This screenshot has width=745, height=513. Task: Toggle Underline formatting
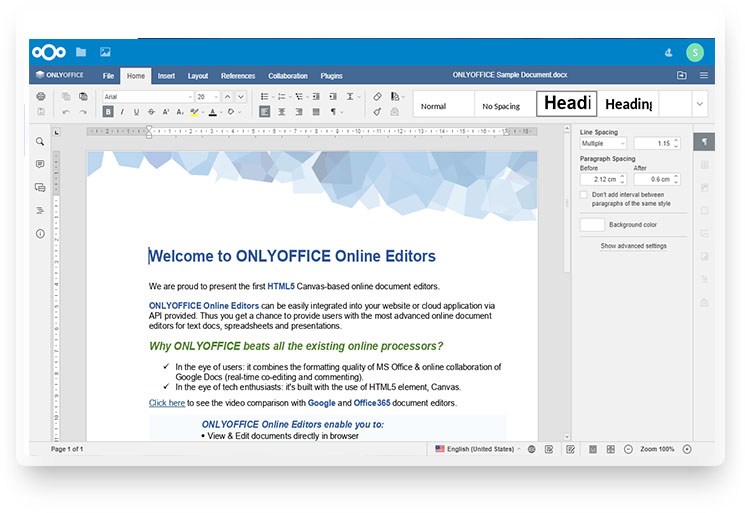point(137,112)
